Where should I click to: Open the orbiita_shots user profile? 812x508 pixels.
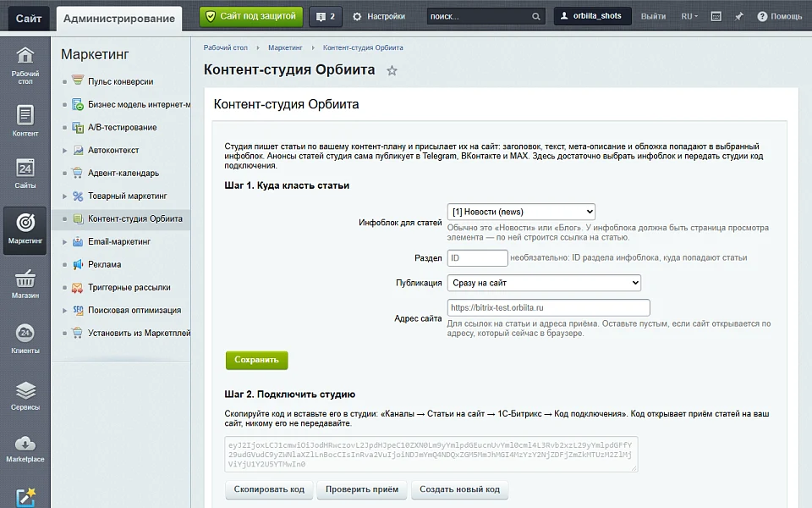tap(592, 16)
